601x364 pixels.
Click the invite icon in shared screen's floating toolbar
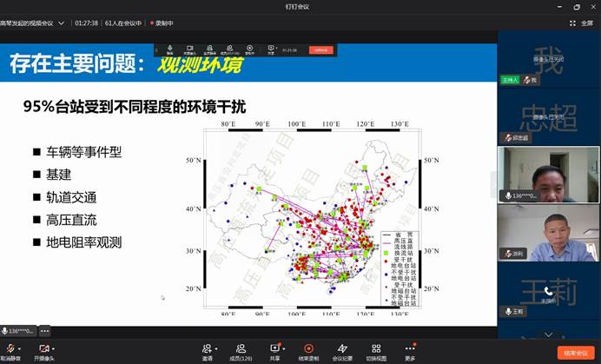209,50
